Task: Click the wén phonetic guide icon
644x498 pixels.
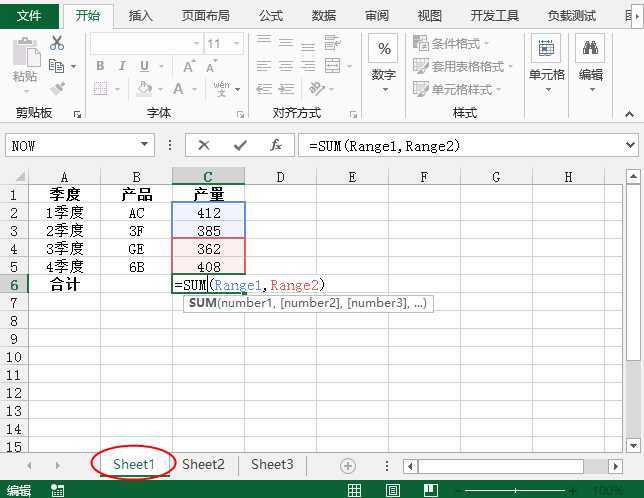Action: pos(222,88)
